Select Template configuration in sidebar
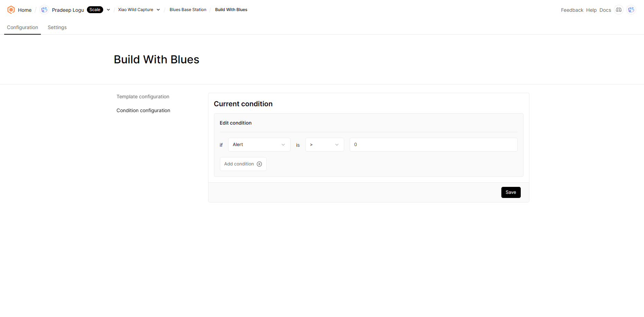This screenshot has height=317, width=644. point(143,97)
